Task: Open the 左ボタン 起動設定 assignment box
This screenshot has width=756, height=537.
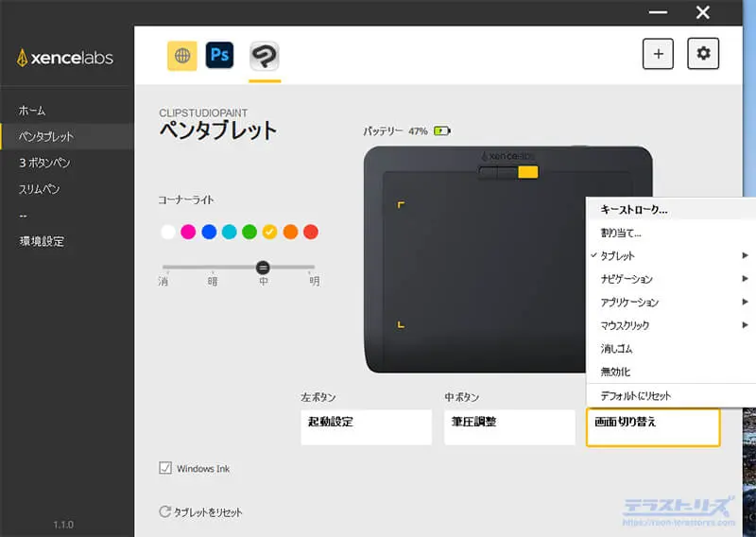Action: (x=366, y=427)
